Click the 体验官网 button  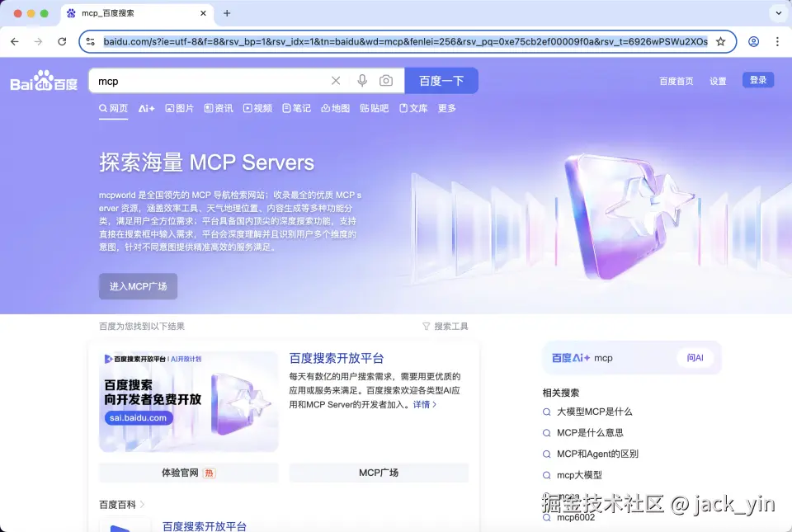tap(188, 473)
